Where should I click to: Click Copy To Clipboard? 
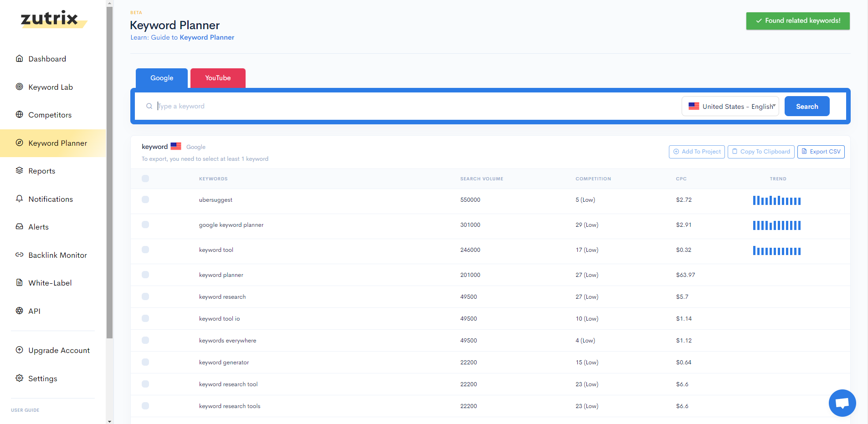[x=761, y=152]
